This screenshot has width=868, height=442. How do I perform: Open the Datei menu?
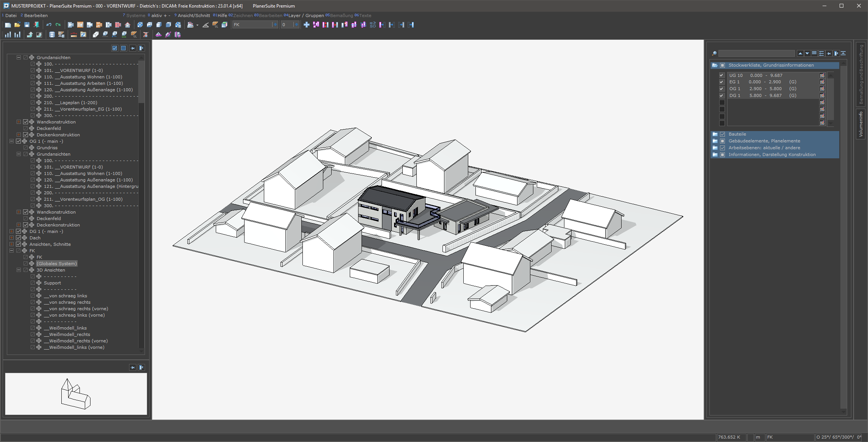pyautogui.click(x=11, y=16)
